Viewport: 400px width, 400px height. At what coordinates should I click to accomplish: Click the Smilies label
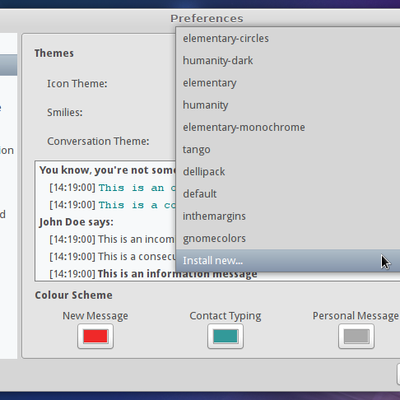point(65,113)
